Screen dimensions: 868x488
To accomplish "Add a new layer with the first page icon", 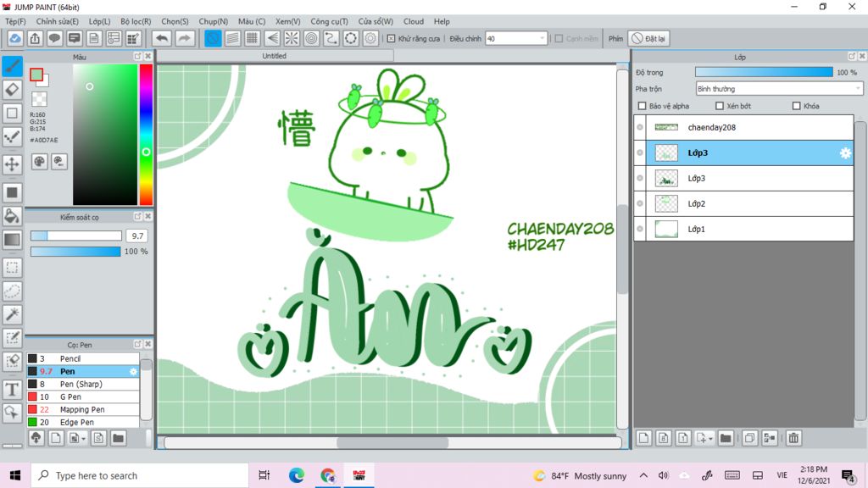I will (x=643, y=438).
